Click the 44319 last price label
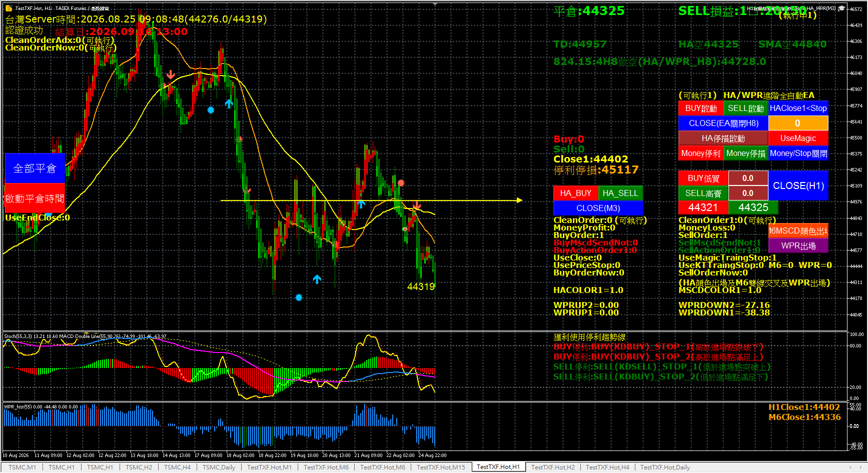The width and height of the screenshot is (868, 473). pyautogui.click(x=421, y=286)
